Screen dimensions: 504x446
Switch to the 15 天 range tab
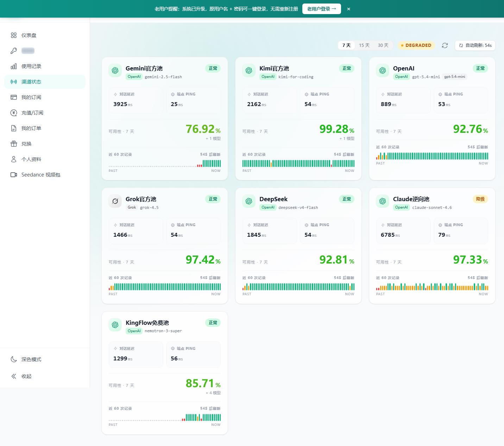coord(364,45)
